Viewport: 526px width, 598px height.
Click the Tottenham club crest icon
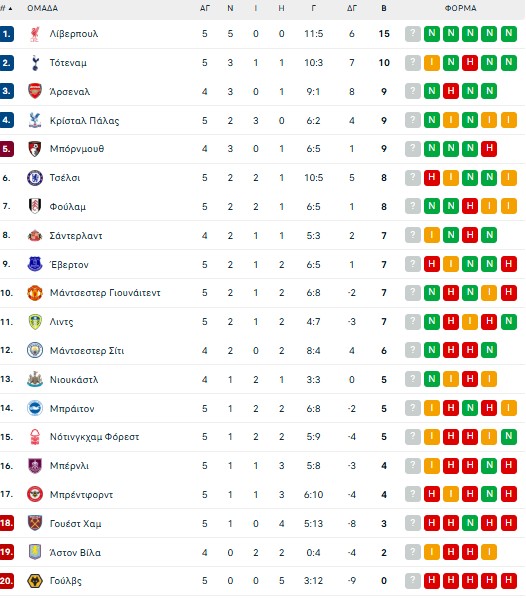pyautogui.click(x=35, y=63)
